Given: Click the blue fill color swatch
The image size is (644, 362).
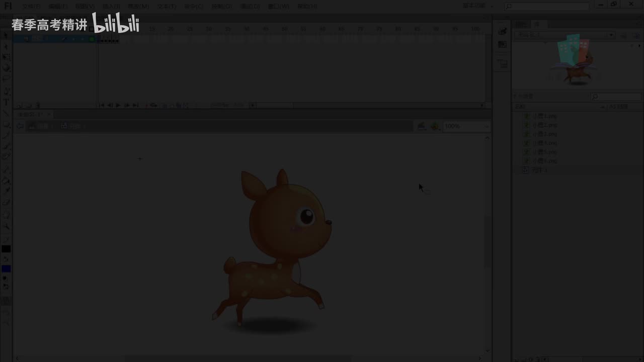Looking at the screenshot, I should 6,269.
